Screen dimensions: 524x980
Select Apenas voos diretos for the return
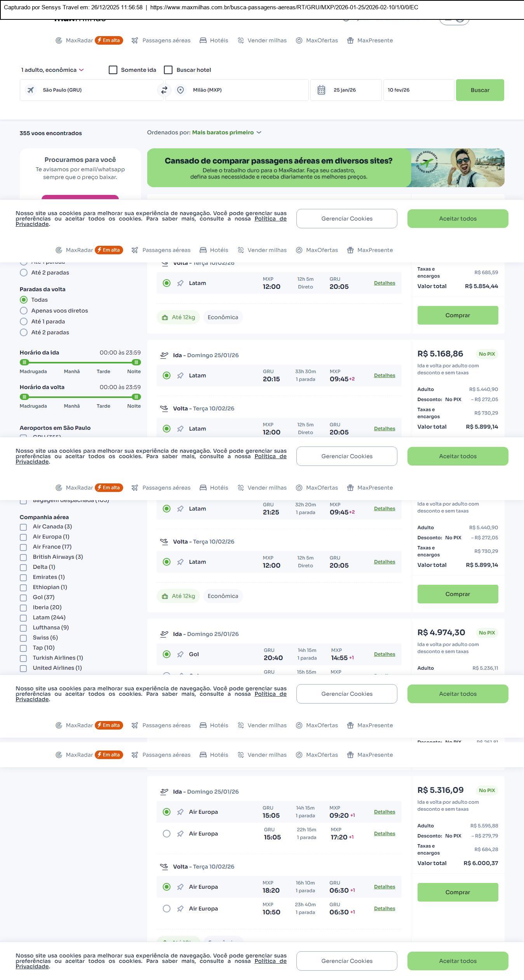coord(24,311)
